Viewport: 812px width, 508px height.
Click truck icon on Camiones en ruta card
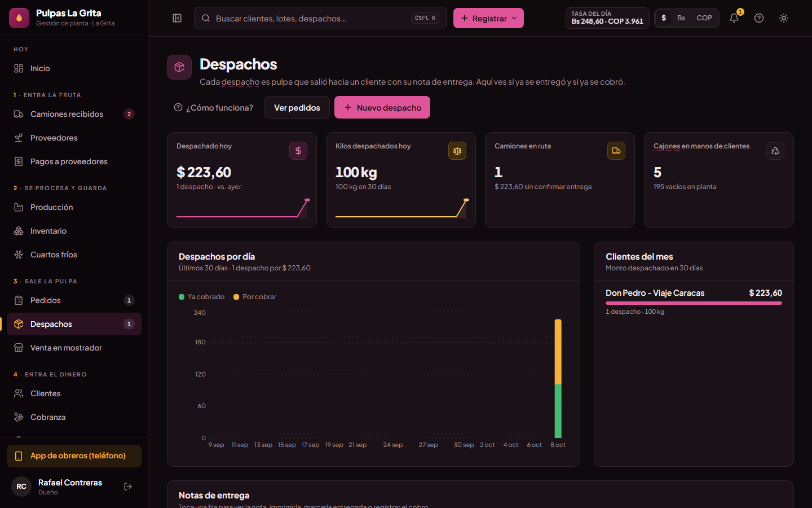click(616, 151)
